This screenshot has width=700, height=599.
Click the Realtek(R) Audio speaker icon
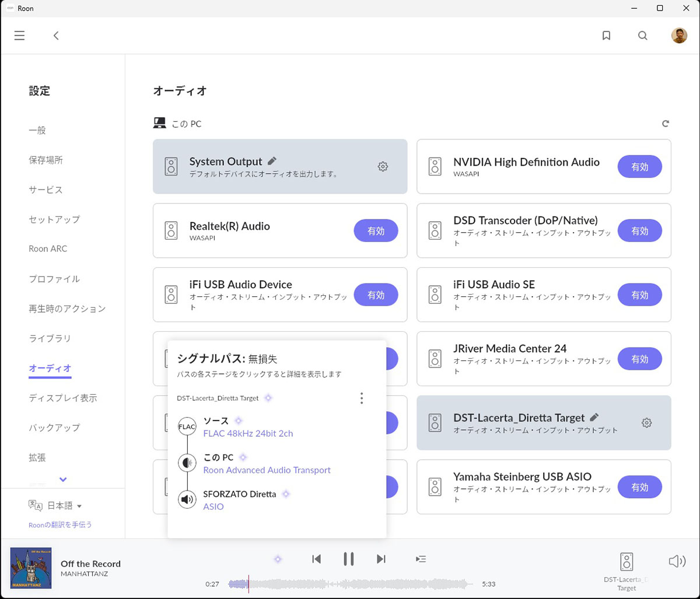(171, 231)
